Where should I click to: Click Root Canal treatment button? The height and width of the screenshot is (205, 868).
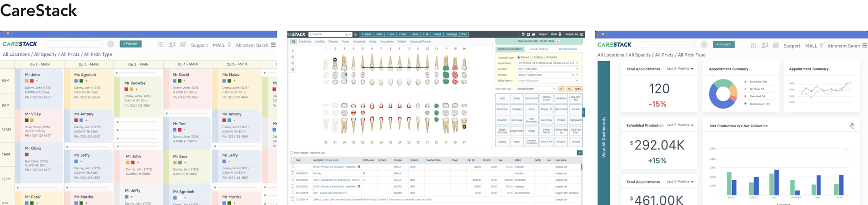pos(517,120)
